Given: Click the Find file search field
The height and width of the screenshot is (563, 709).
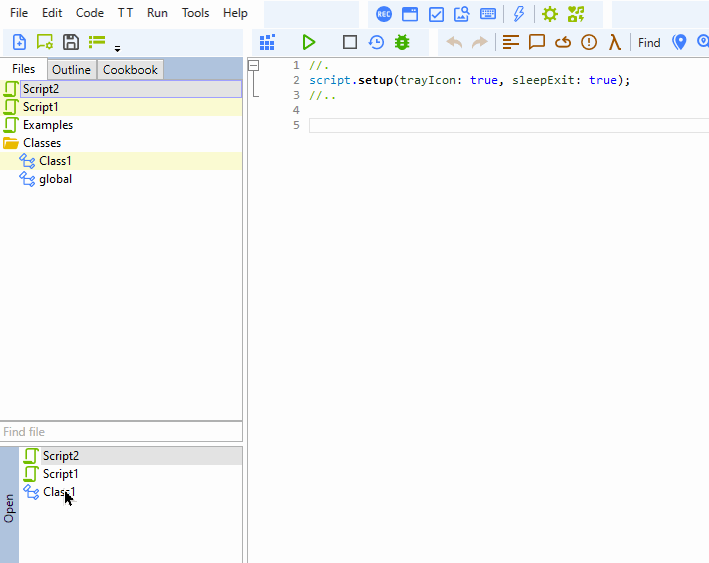Looking at the screenshot, I should click(x=120, y=432).
